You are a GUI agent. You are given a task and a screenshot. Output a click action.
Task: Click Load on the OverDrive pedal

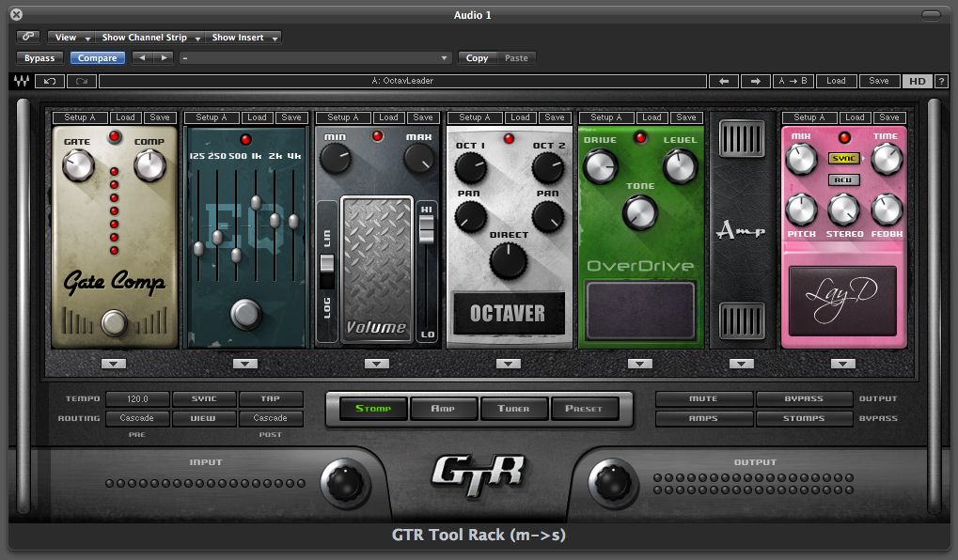click(x=652, y=117)
